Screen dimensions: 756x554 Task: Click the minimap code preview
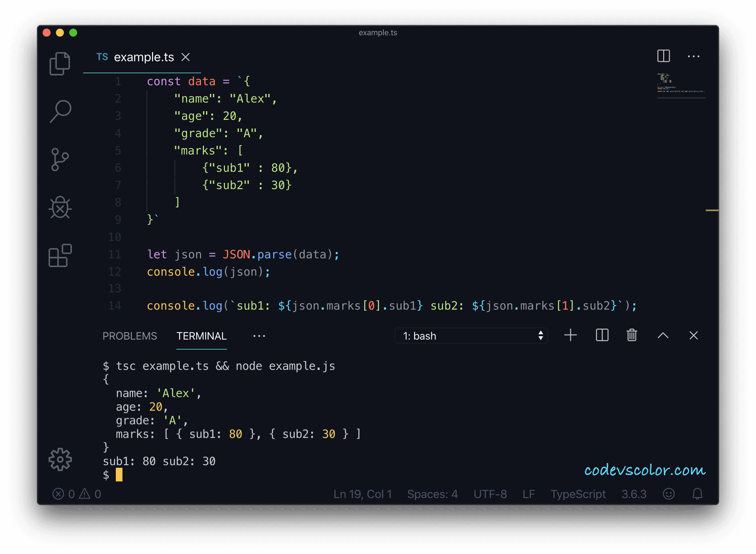point(681,84)
